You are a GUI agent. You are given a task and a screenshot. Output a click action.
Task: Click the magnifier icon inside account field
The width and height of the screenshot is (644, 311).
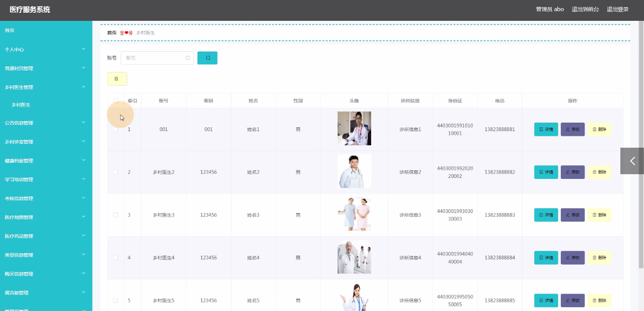188,58
